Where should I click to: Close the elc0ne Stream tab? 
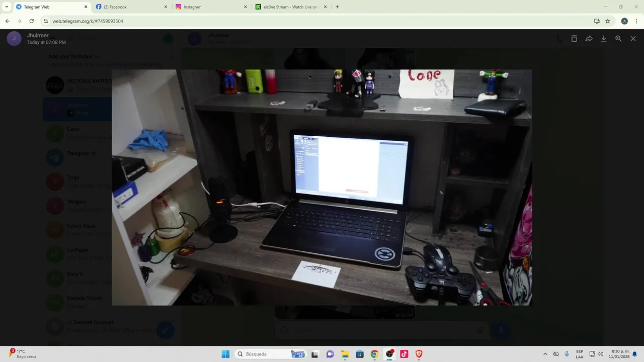click(x=326, y=7)
